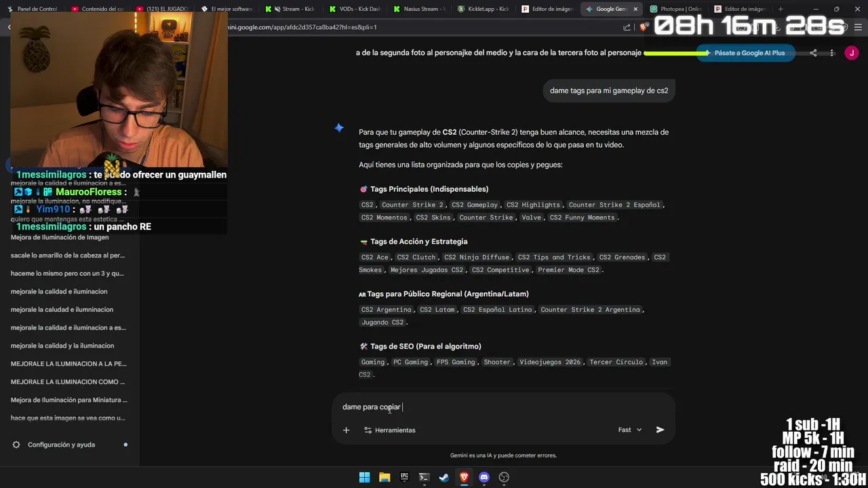Image resolution: width=868 pixels, height=488 pixels.
Task: Open chat 'sacale lo amarillo de la cabeza'
Action: click(x=68, y=256)
